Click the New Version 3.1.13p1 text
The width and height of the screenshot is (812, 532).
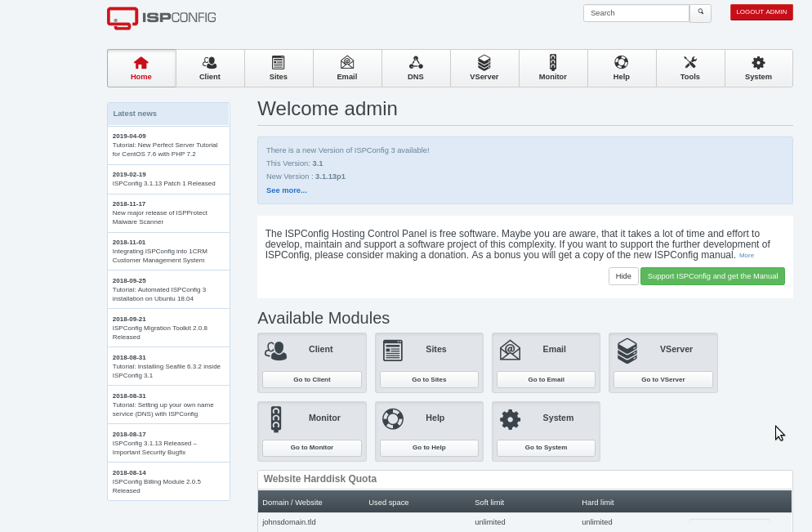(306, 177)
